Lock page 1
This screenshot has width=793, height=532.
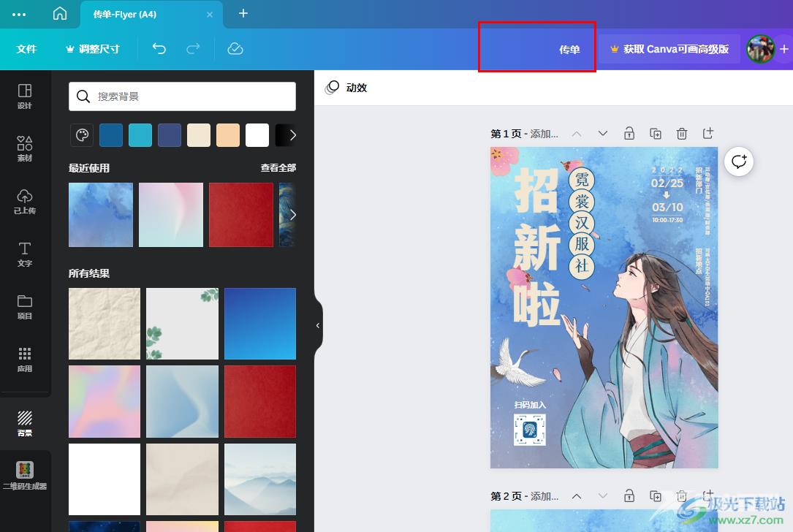[x=629, y=134]
